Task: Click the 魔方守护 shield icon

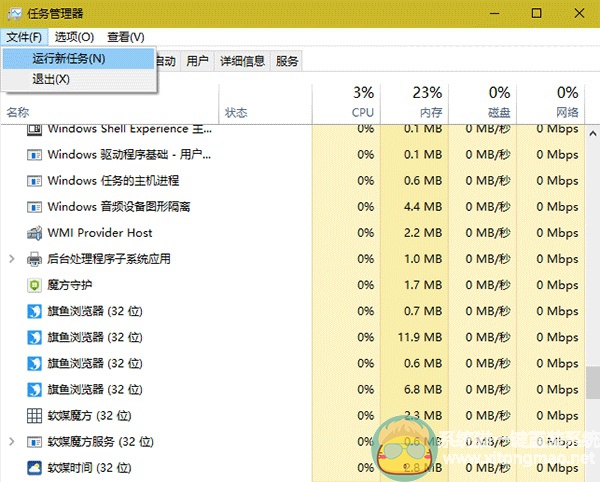Action: coord(34,285)
